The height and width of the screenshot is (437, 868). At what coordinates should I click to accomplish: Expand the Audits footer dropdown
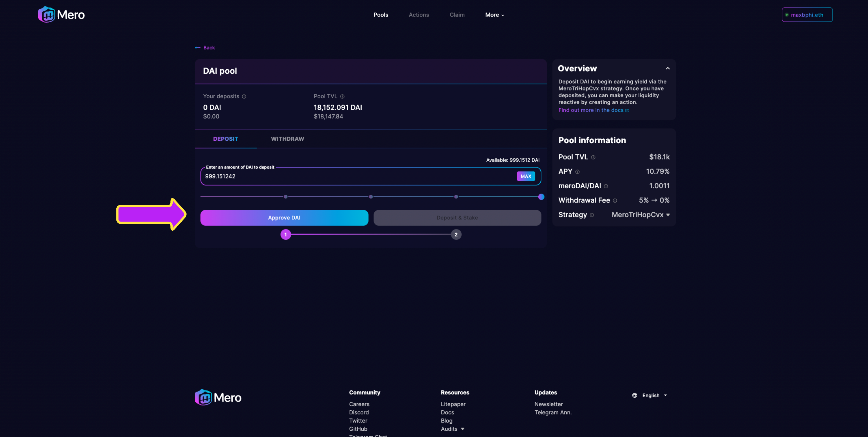(452, 429)
